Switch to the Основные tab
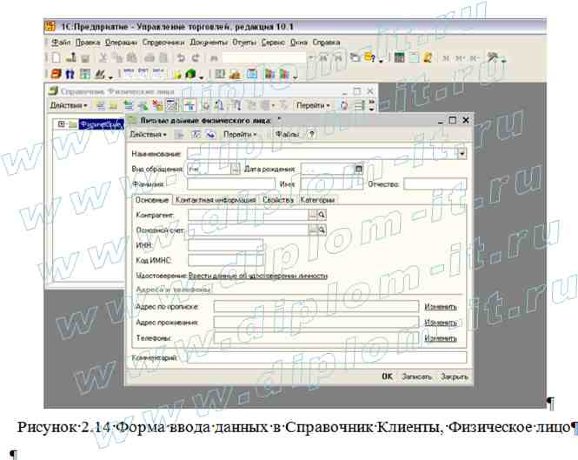 click(152, 200)
